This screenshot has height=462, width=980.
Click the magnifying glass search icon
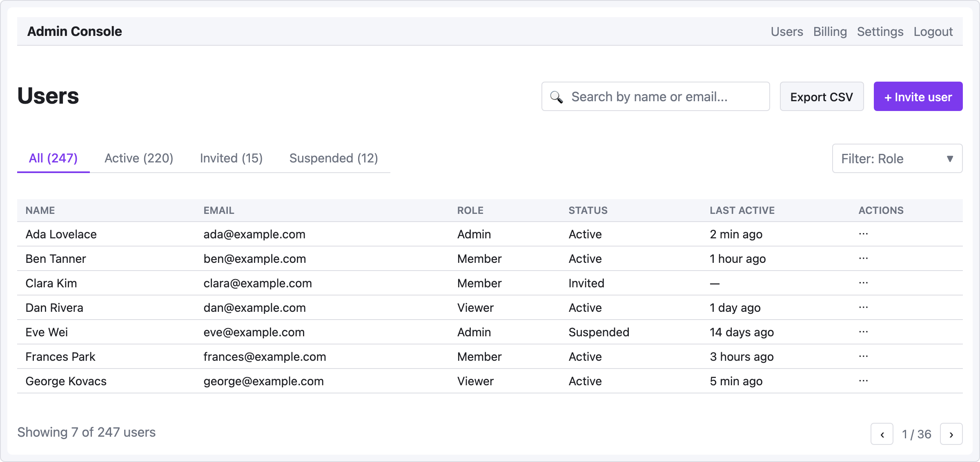tap(556, 97)
